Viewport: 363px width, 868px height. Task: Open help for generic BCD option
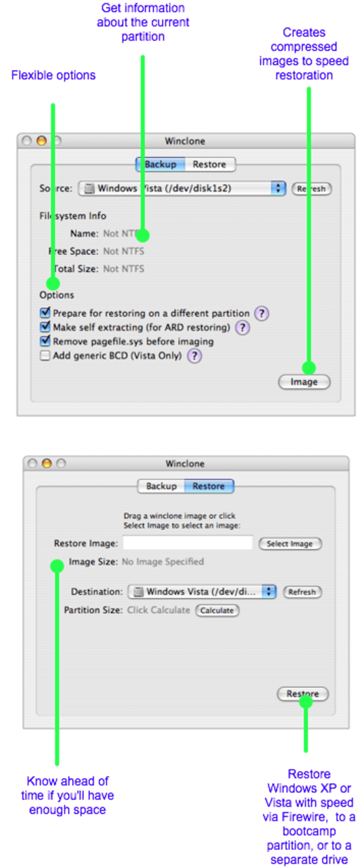coord(194,356)
